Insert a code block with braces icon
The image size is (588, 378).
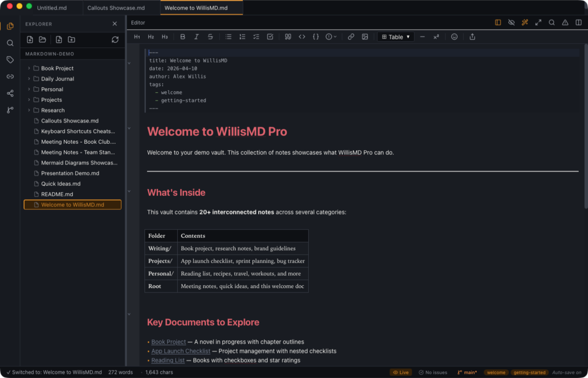pyautogui.click(x=316, y=37)
